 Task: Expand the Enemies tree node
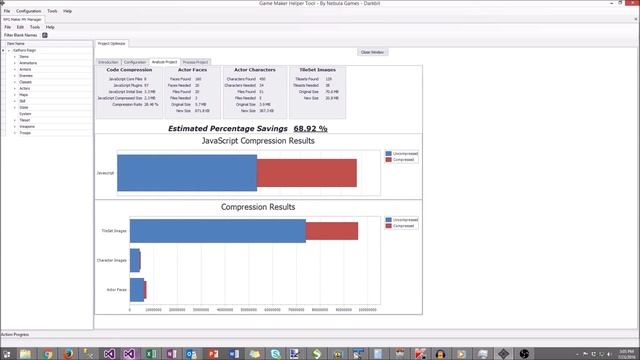tap(15, 76)
